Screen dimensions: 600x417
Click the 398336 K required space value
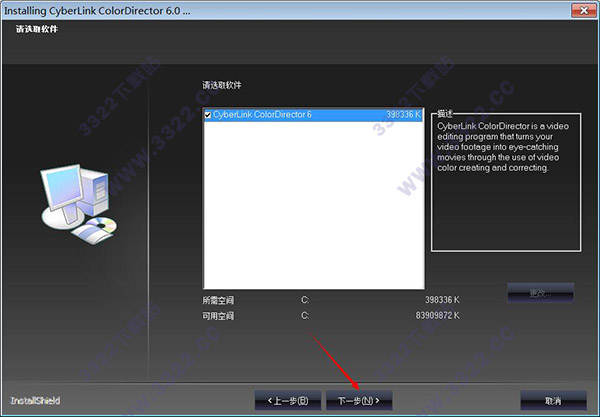[x=442, y=300]
